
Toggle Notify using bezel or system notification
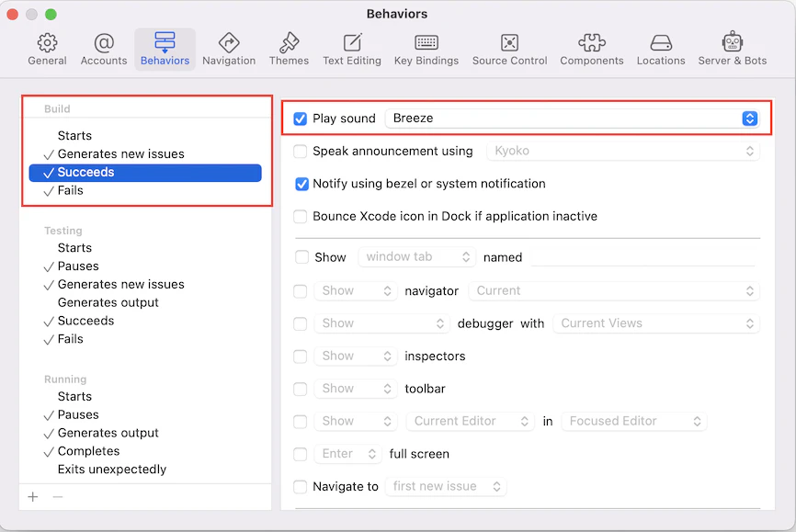coord(301,184)
